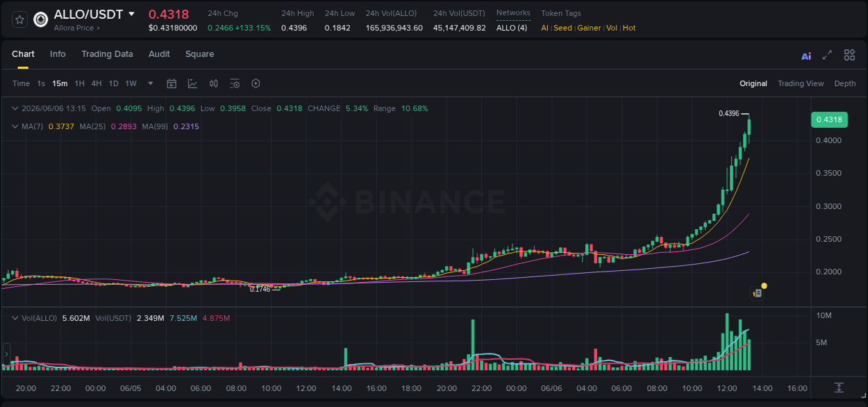Viewport: 868px width, 407px height.
Task: Click the Vol(ALLO) 5.602M value
Action: pos(76,318)
